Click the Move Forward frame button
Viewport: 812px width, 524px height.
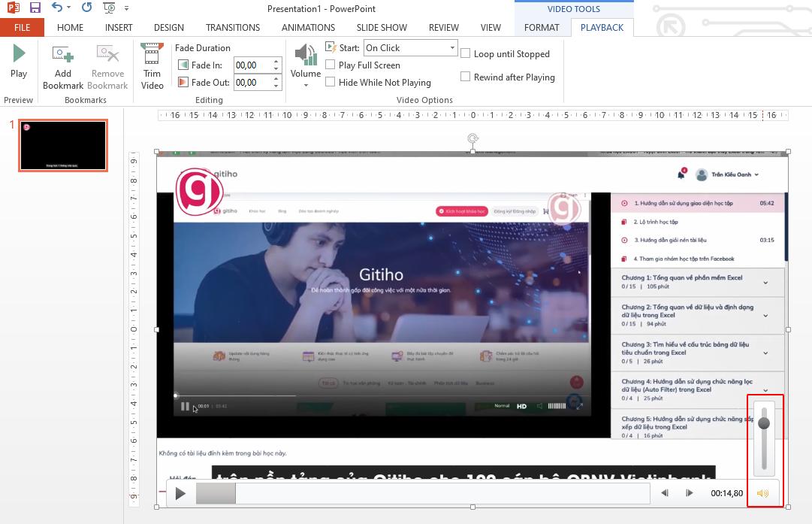(x=690, y=493)
